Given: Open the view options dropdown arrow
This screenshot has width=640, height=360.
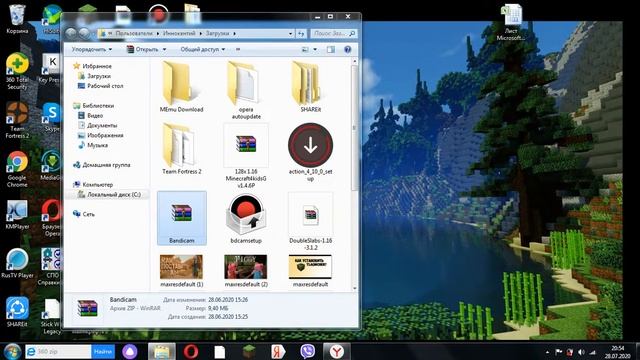Looking at the screenshot, I should coord(315,49).
